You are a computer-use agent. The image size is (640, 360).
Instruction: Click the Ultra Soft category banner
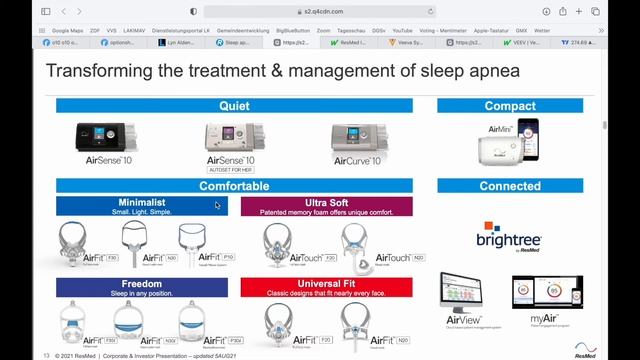pos(327,206)
